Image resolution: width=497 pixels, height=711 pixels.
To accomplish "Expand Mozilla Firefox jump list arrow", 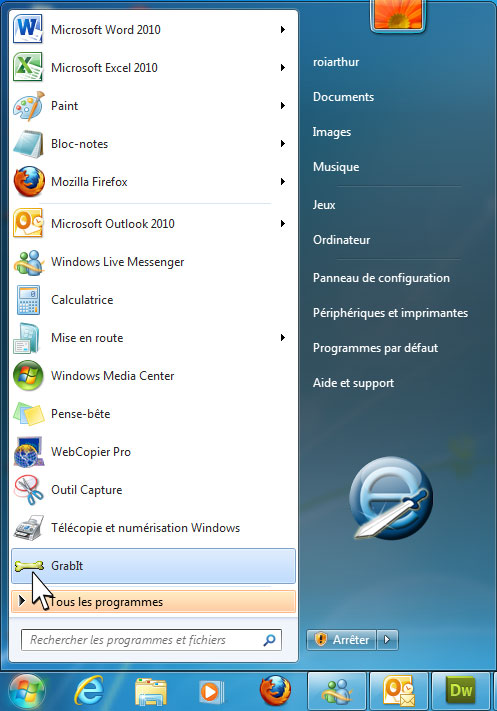I will click(x=283, y=182).
